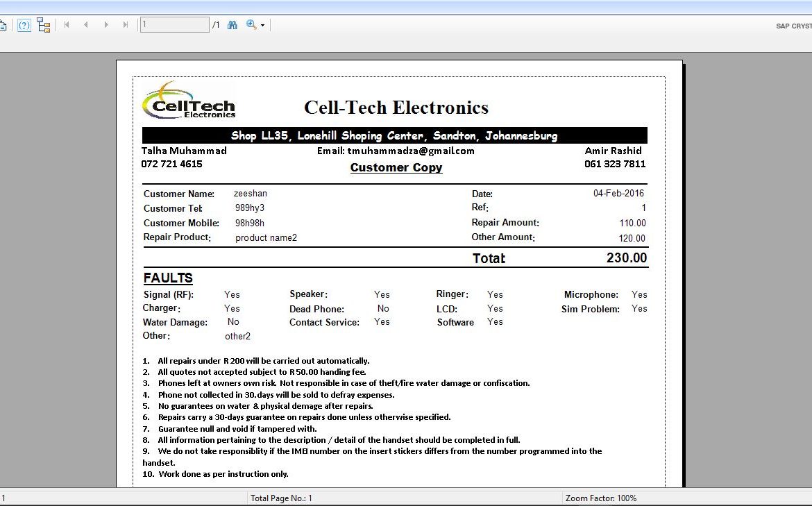Open find text with binoculars icon
Viewport: 812px width, 506px height.
point(232,25)
